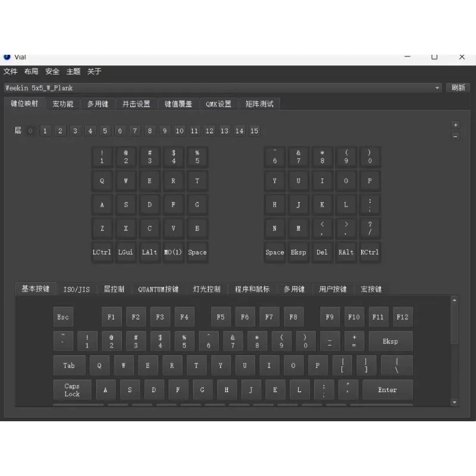Screen dimensions: 476x476
Task: Switch to the ISO/JIS keycode tab
Action: pyautogui.click(x=77, y=289)
